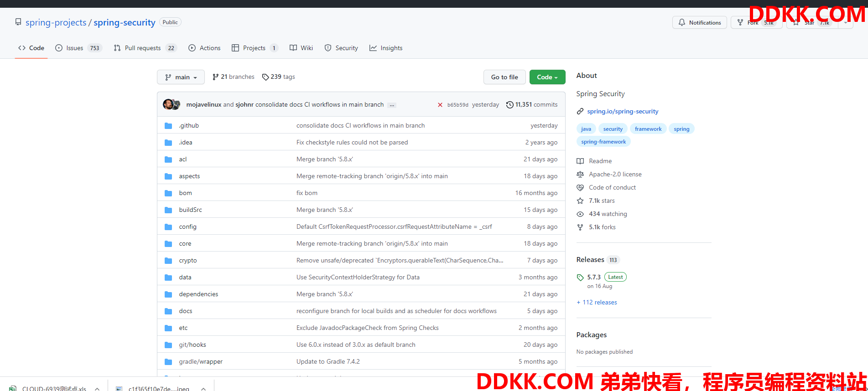
Task: Open the git/hooks folder name
Action: [192, 345]
